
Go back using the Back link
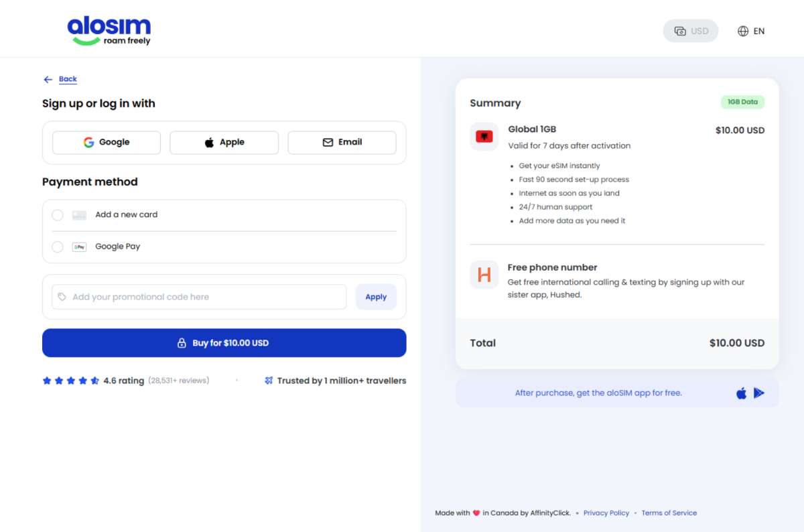tap(68, 79)
